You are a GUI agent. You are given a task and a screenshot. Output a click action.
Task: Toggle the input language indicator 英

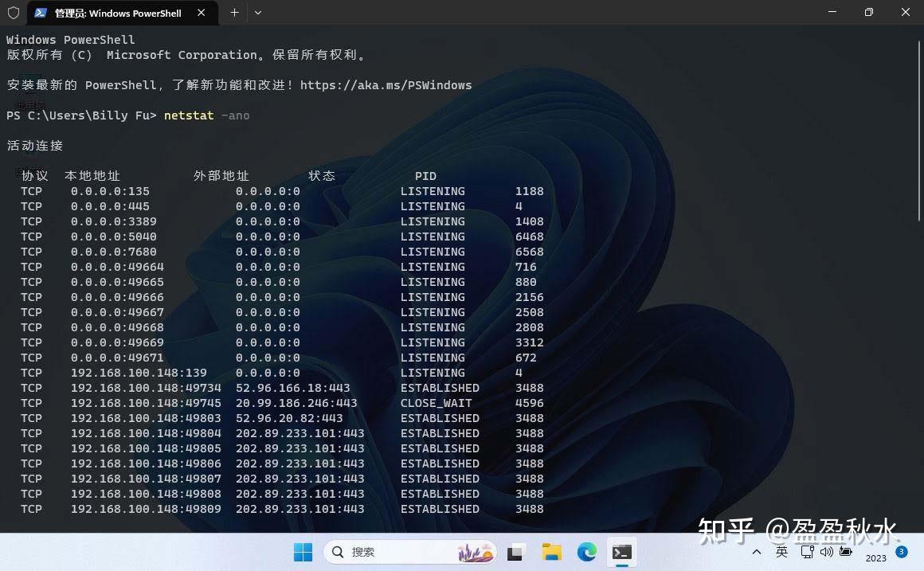point(781,551)
